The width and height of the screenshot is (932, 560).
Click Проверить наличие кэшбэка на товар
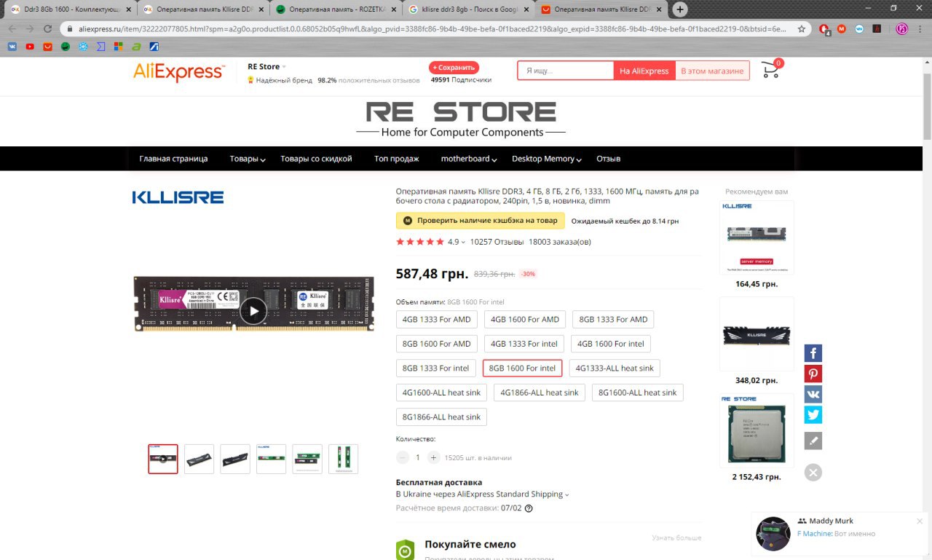click(x=481, y=221)
